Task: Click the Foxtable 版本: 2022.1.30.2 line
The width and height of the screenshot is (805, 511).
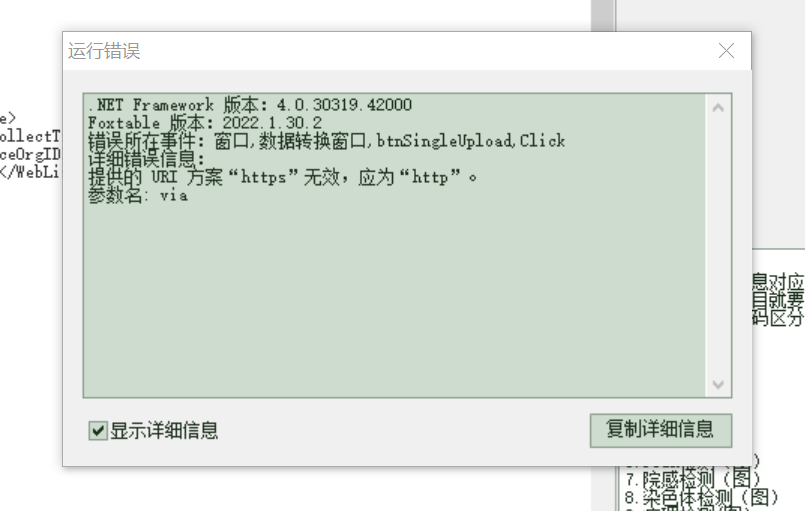Action: pyautogui.click(x=205, y=123)
